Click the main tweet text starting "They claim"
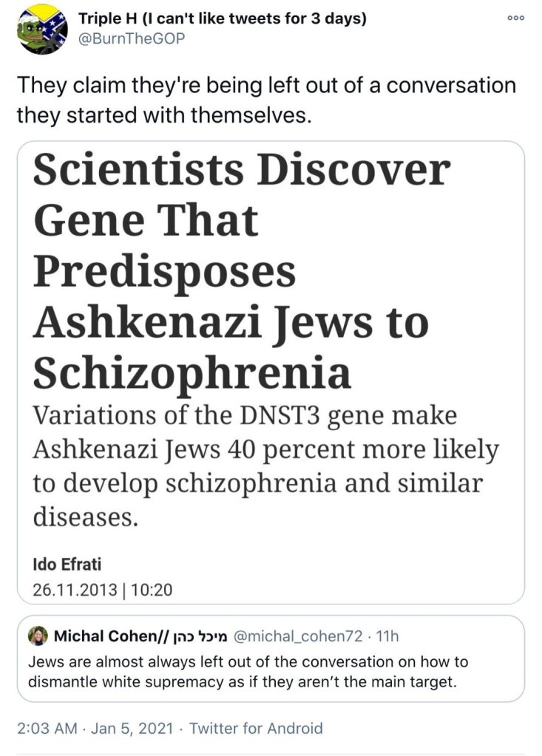 tap(266, 100)
